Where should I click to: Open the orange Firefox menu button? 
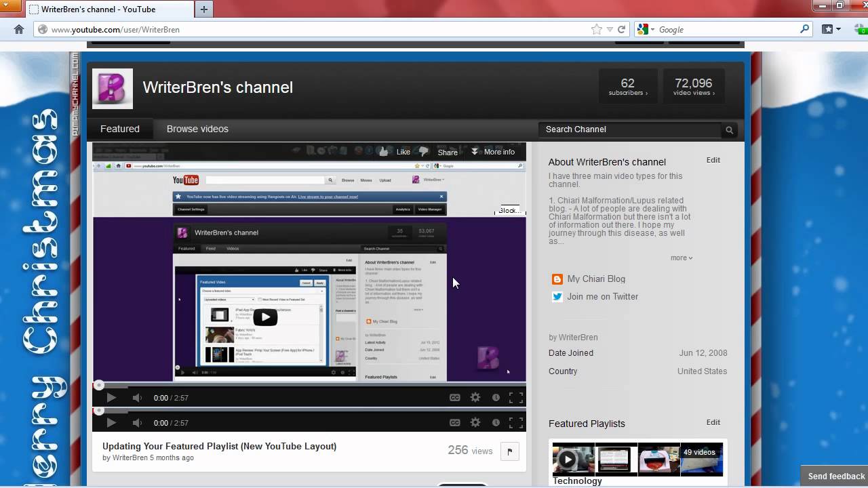tap(11, 6)
